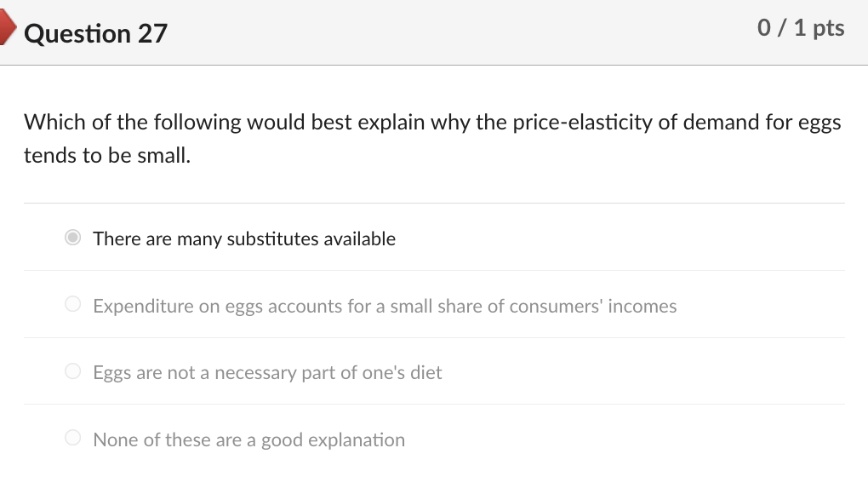
Task: Click the word 'demand' in the question prompt
Action: click(x=722, y=123)
